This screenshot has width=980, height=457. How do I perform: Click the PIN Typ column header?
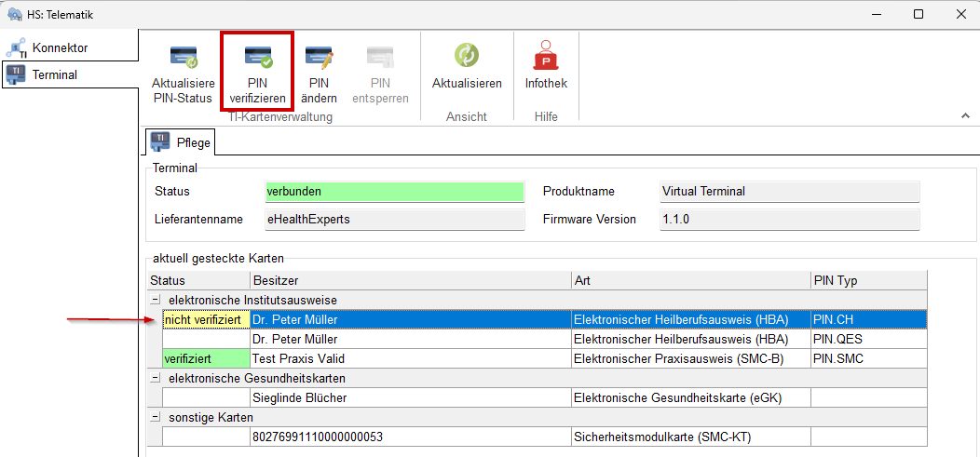866,280
